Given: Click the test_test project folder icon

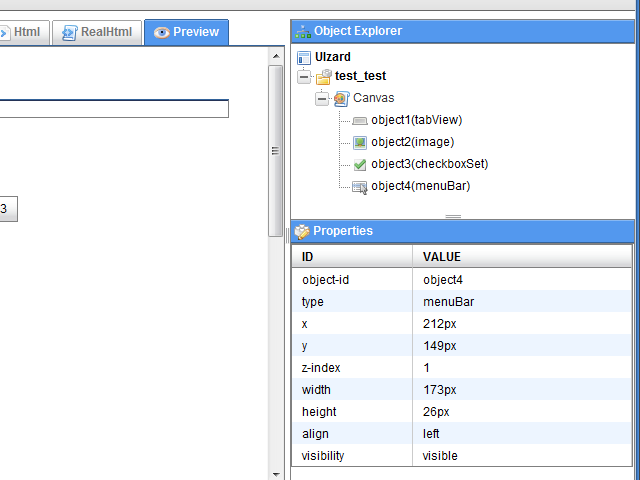Looking at the screenshot, I should 324,76.
